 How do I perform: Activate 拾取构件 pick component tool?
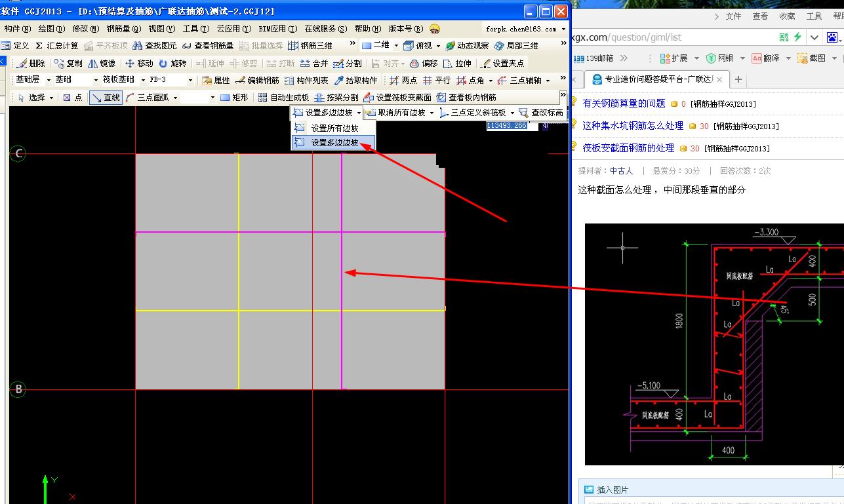coord(356,80)
